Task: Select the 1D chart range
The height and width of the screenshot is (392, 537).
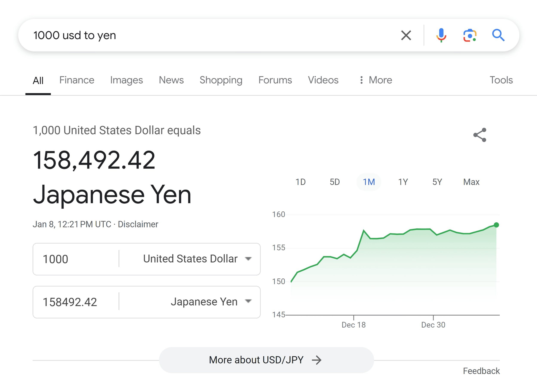Action: (300, 182)
